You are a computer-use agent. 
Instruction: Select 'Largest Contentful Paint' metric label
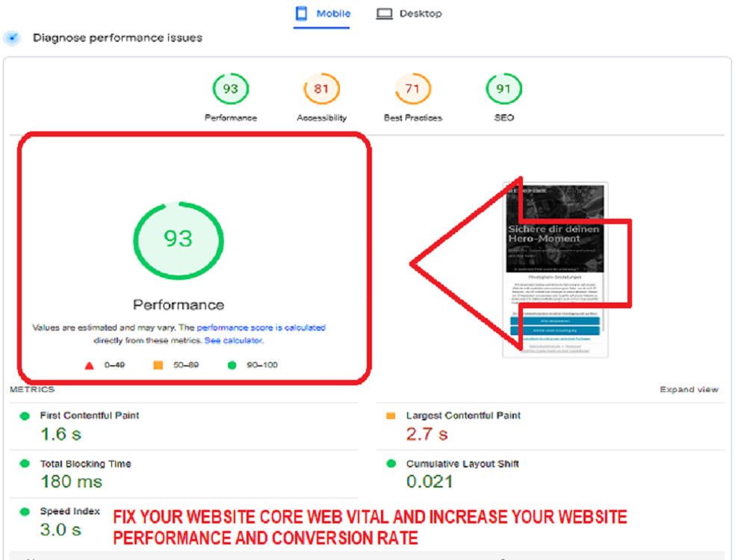point(463,415)
